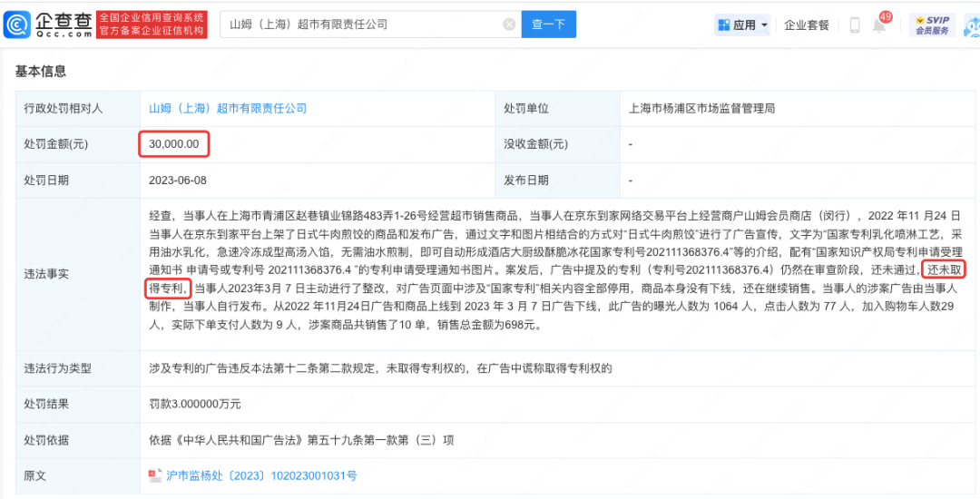Click the 查一下 search button
The image size is (980, 499).
click(549, 24)
